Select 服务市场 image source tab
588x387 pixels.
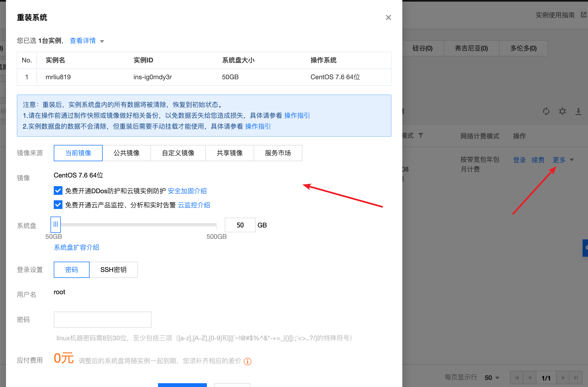(x=278, y=153)
